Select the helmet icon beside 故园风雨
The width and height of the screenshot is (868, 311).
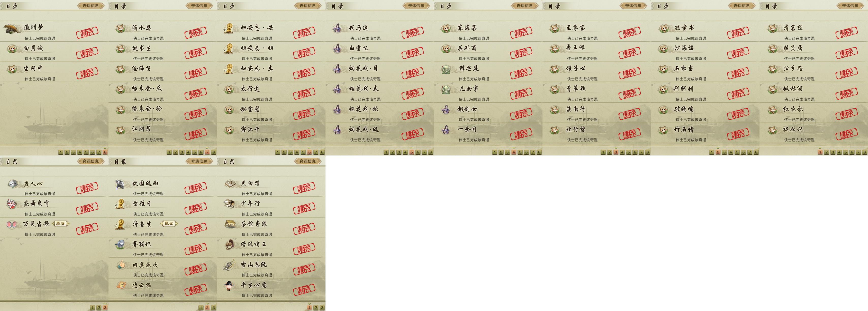120,184
